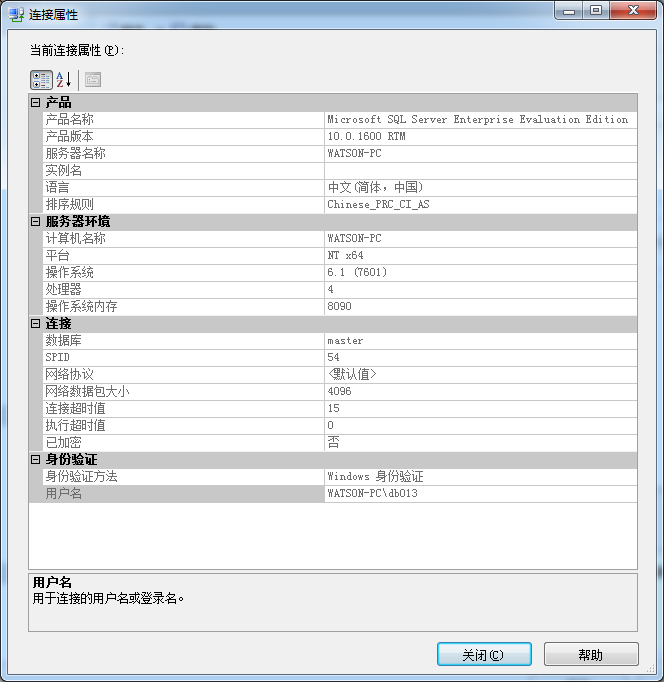Select the 操作系统 property label
The width and height of the screenshot is (664, 682).
pos(70,272)
